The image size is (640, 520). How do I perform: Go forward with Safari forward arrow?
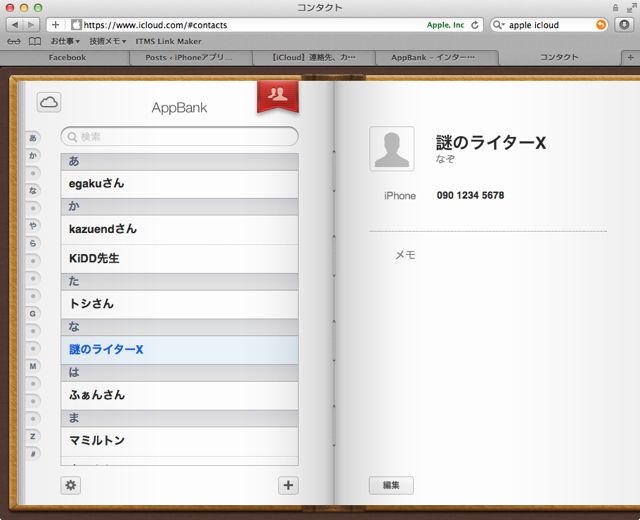[31, 25]
